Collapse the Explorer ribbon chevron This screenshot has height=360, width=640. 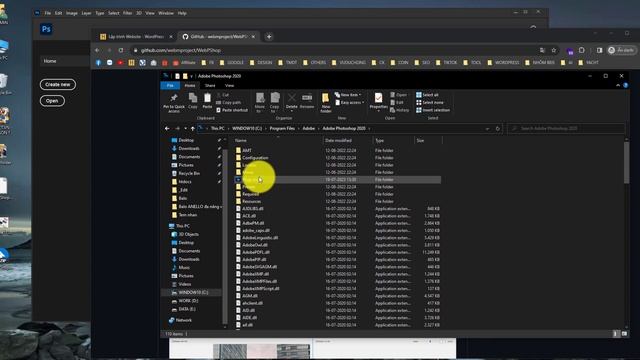pos(618,85)
